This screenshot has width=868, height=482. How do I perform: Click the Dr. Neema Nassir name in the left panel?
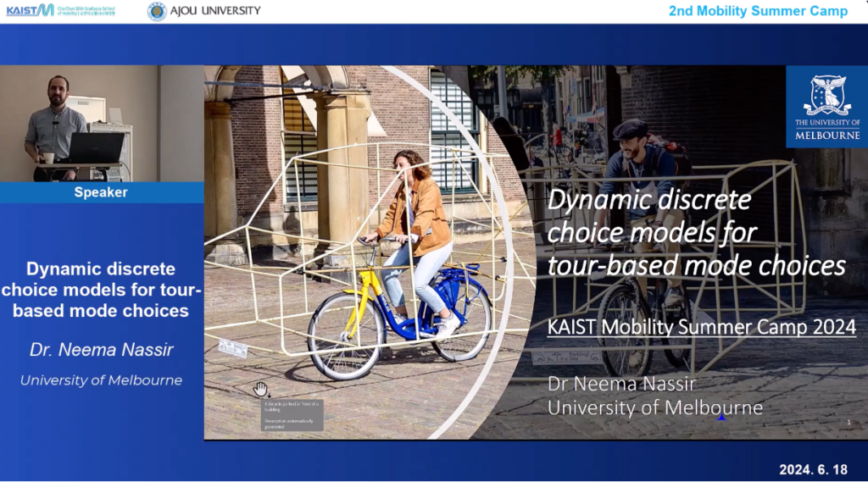(x=101, y=349)
